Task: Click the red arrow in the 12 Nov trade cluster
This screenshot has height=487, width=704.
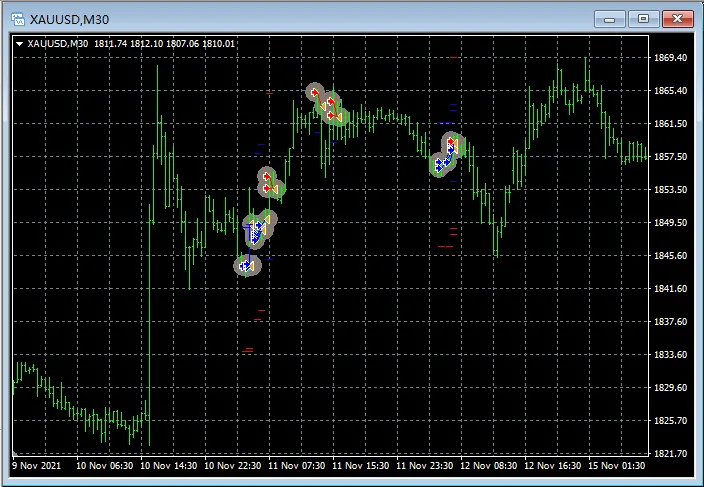Action: (x=452, y=144)
